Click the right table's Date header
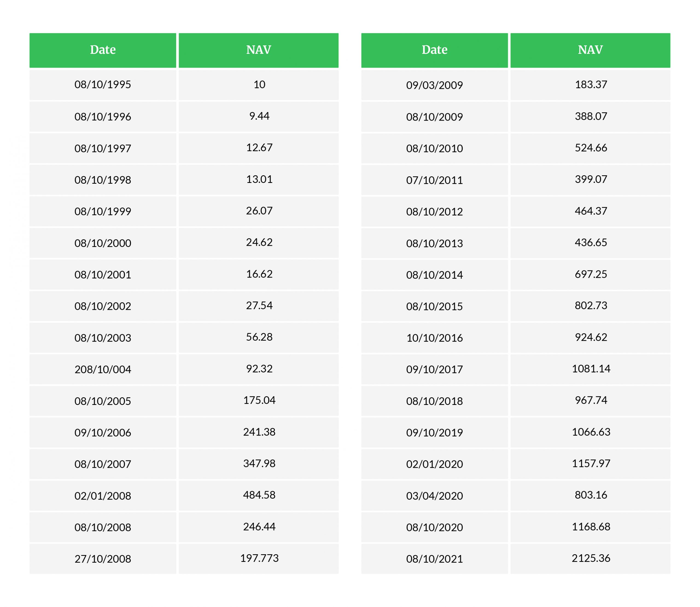The height and width of the screenshot is (607, 700). point(434,50)
